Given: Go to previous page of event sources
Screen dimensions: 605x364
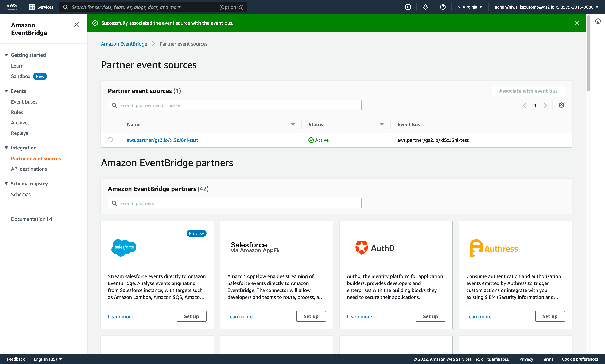Looking at the screenshot, I should (525, 105).
